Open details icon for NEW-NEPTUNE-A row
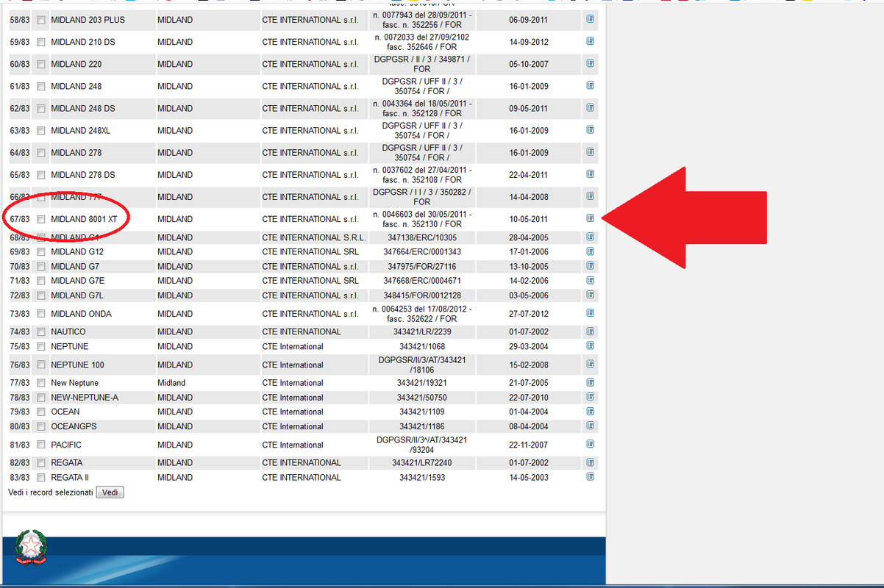 pos(590,397)
